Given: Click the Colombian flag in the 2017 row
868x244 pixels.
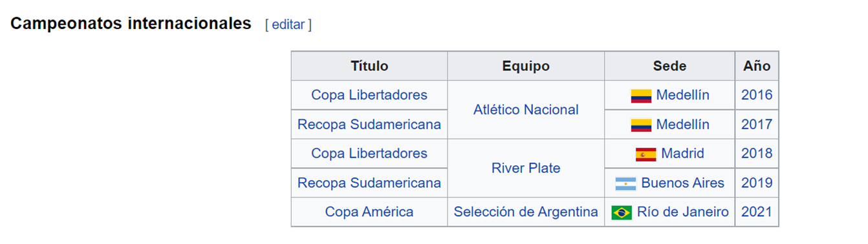Looking at the screenshot, I should [x=641, y=125].
